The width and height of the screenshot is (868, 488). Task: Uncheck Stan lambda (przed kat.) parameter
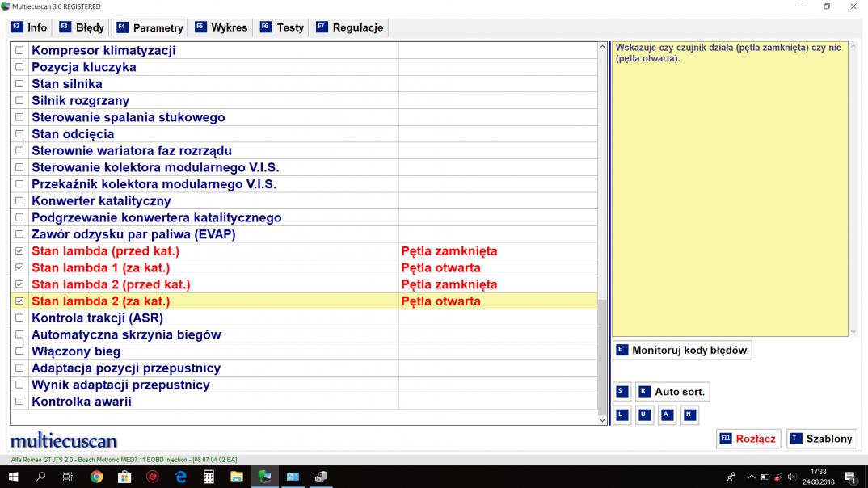(x=19, y=251)
